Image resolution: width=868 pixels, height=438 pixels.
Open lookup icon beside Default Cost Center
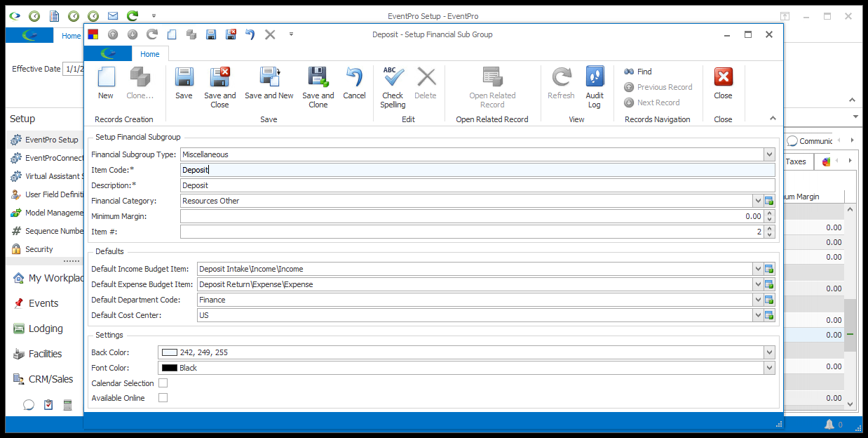pyautogui.click(x=769, y=315)
